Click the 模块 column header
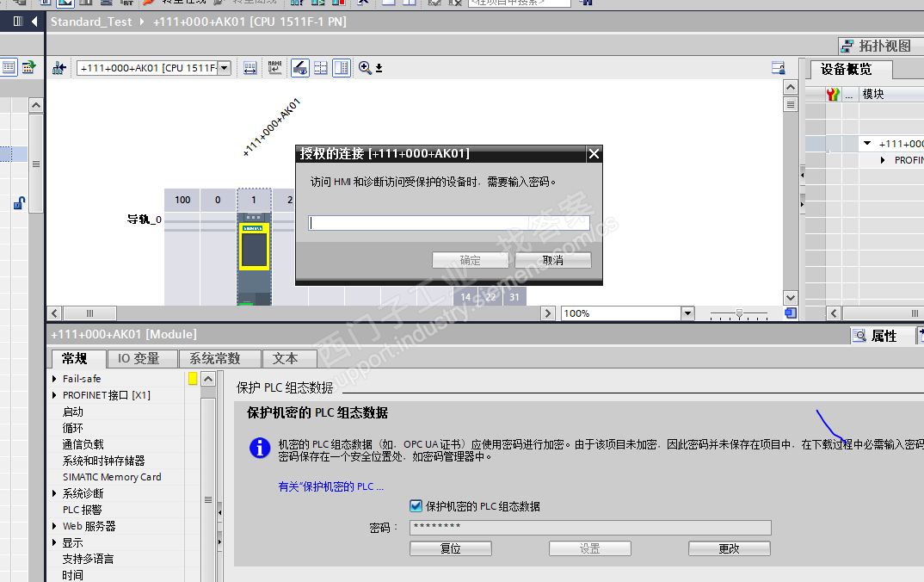This screenshot has width=924, height=582. [x=873, y=95]
